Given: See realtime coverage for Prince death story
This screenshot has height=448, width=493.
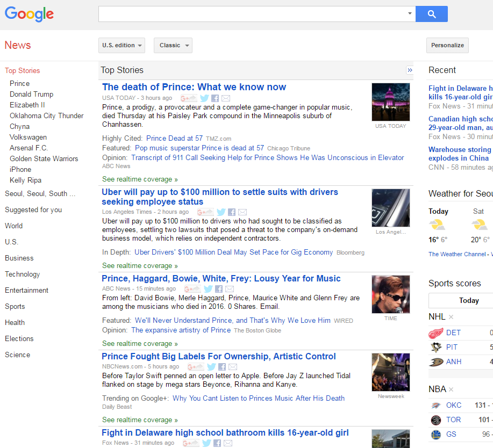Looking at the screenshot, I should (x=140, y=179).
